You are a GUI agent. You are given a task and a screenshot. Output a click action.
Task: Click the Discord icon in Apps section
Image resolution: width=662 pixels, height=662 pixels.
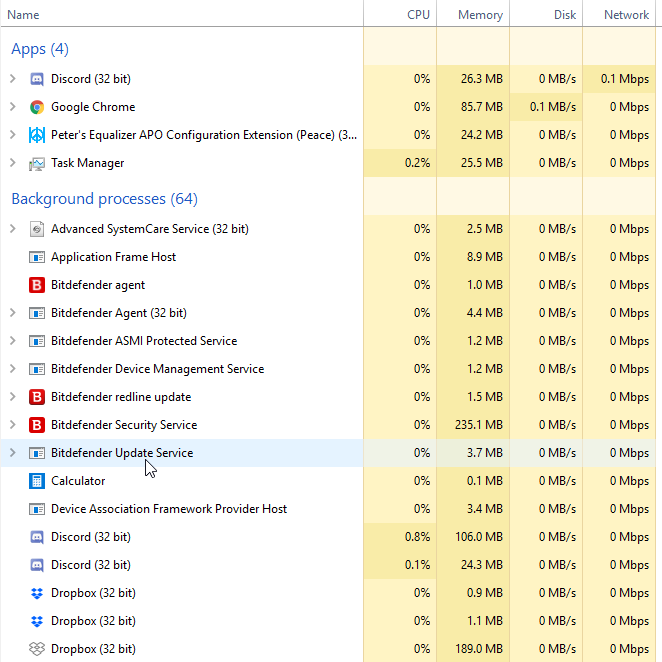[x=37, y=79]
